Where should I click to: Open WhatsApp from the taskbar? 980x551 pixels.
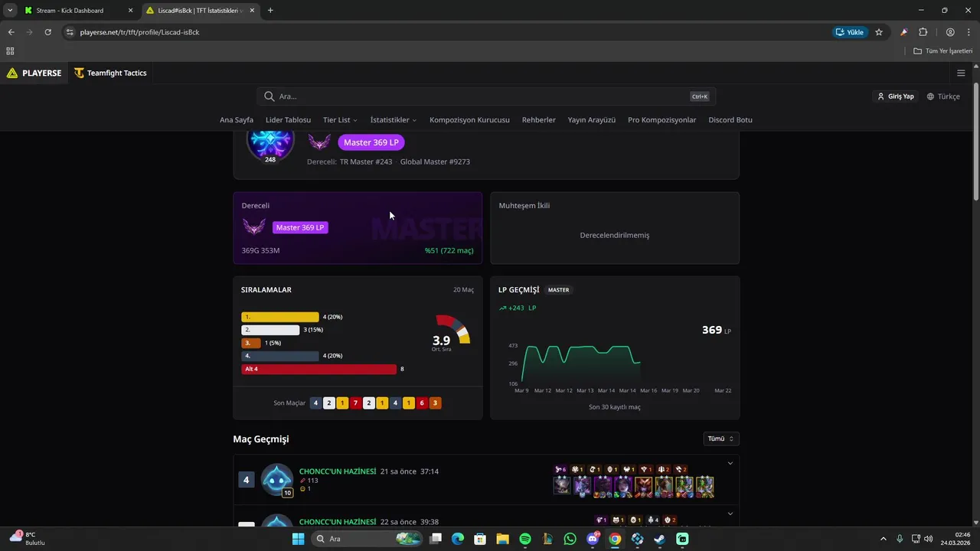point(570,539)
